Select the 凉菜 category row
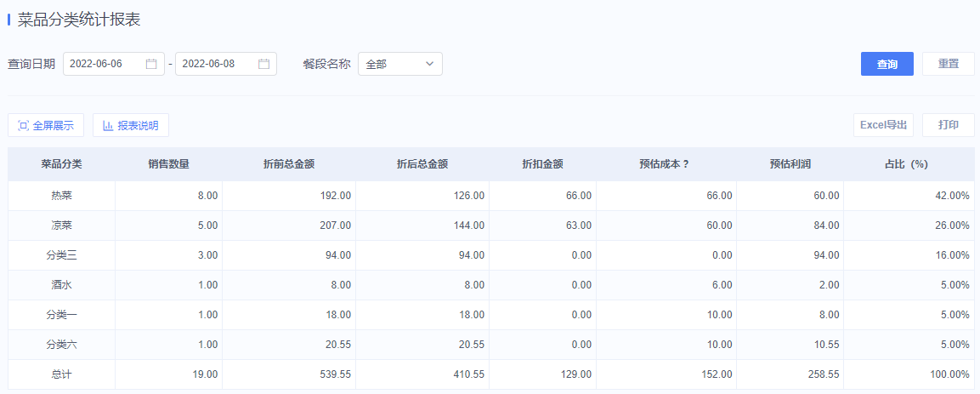This screenshot has height=394, width=980. click(x=490, y=226)
